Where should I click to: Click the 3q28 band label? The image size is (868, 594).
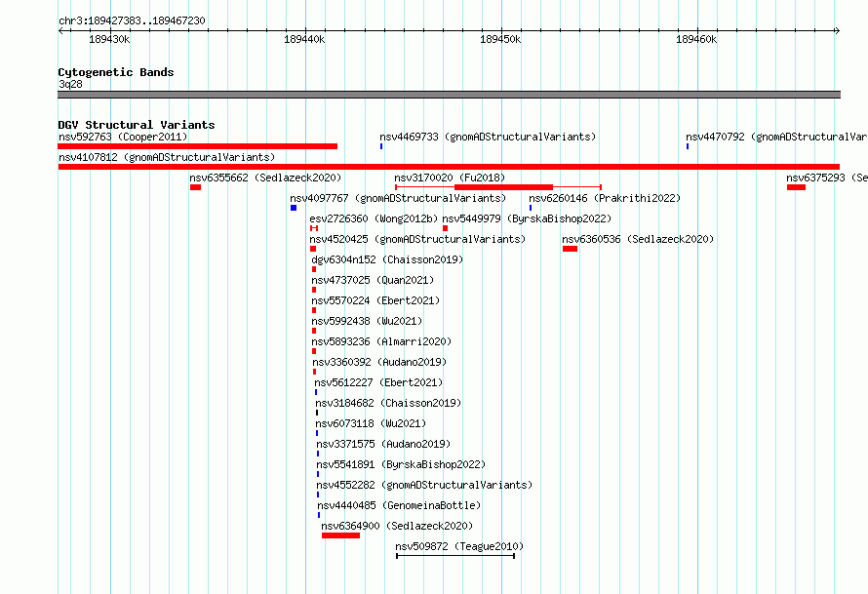coord(70,84)
